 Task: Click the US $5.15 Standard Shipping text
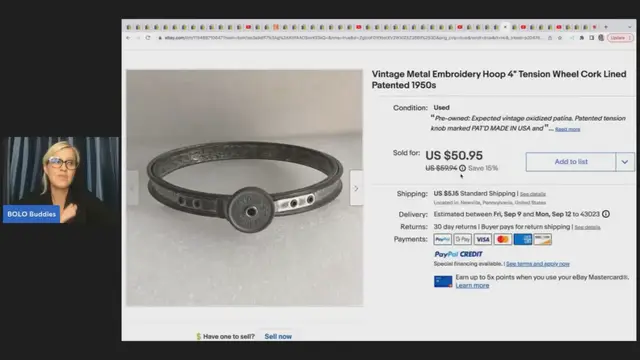click(x=474, y=193)
